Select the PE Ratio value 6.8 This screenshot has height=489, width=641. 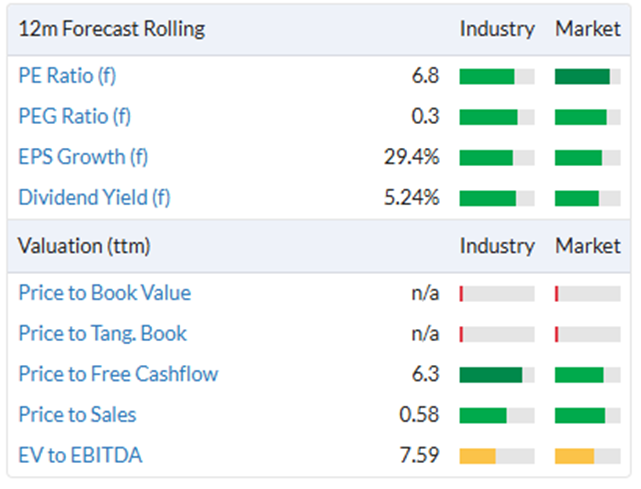point(425,76)
